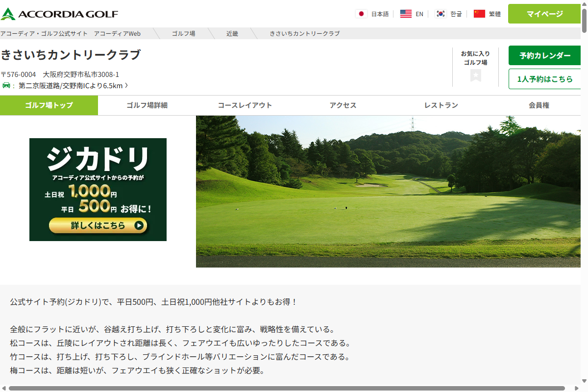
Task: Open the コースレイアウト tab
Action: click(x=245, y=105)
